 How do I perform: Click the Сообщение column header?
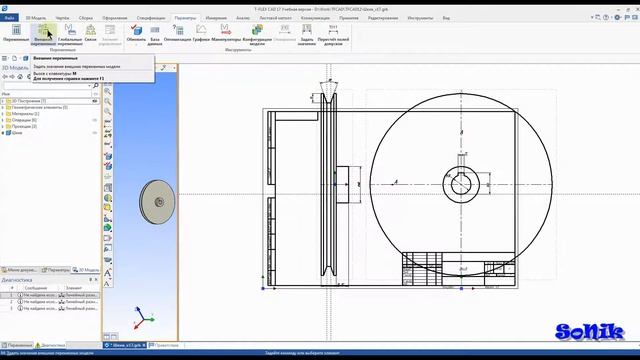tap(36, 288)
